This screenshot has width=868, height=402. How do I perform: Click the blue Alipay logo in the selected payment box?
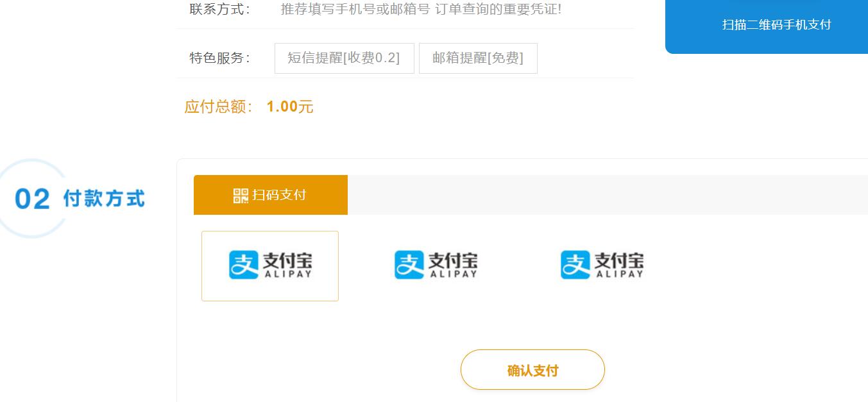244,265
